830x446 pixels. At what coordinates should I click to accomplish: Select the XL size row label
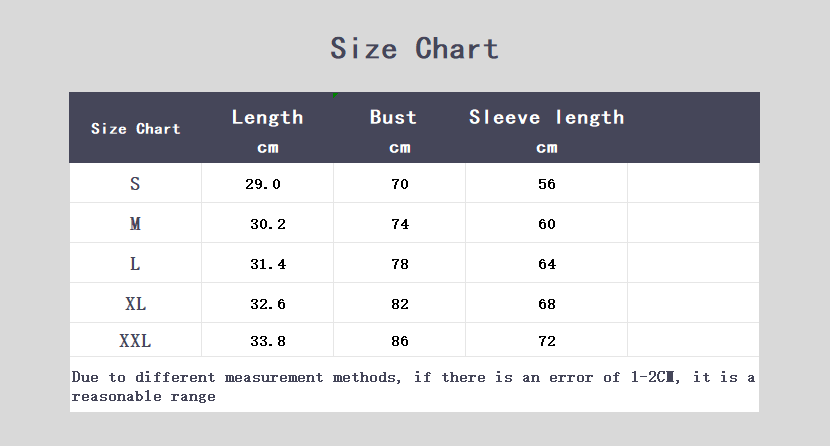135,304
